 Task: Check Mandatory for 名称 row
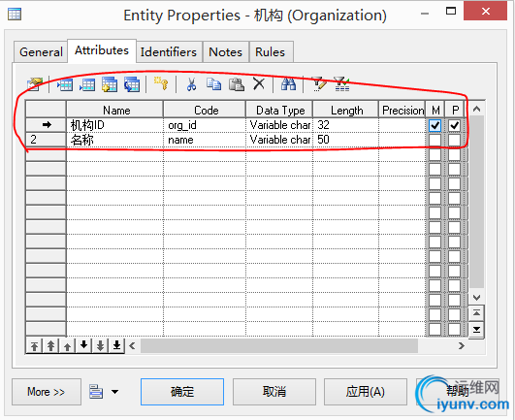pos(435,140)
